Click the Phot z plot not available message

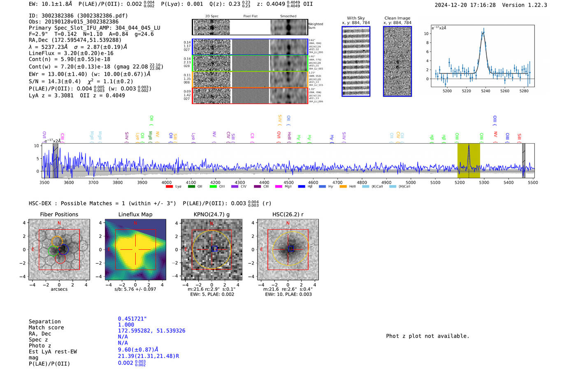click(427, 336)
